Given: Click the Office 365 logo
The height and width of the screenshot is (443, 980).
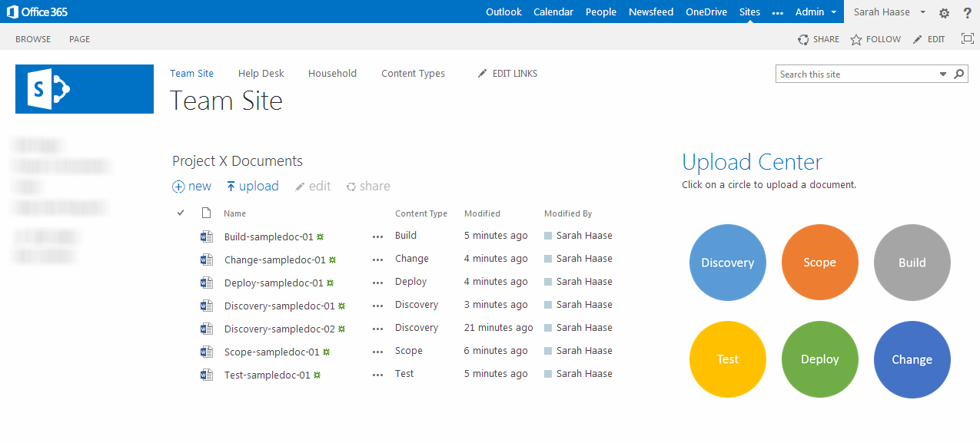Looking at the screenshot, I should point(38,12).
